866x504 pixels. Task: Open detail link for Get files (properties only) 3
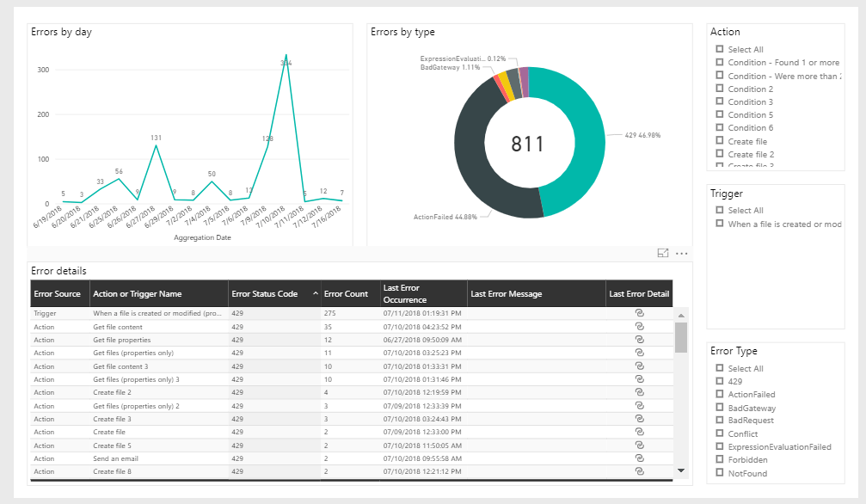pyautogui.click(x=640, y=379)
